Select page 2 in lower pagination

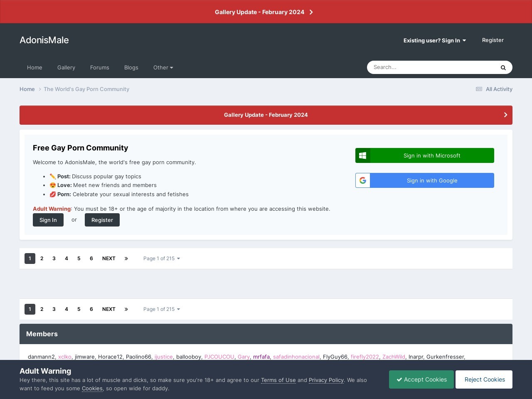click(x=42, y=309)
